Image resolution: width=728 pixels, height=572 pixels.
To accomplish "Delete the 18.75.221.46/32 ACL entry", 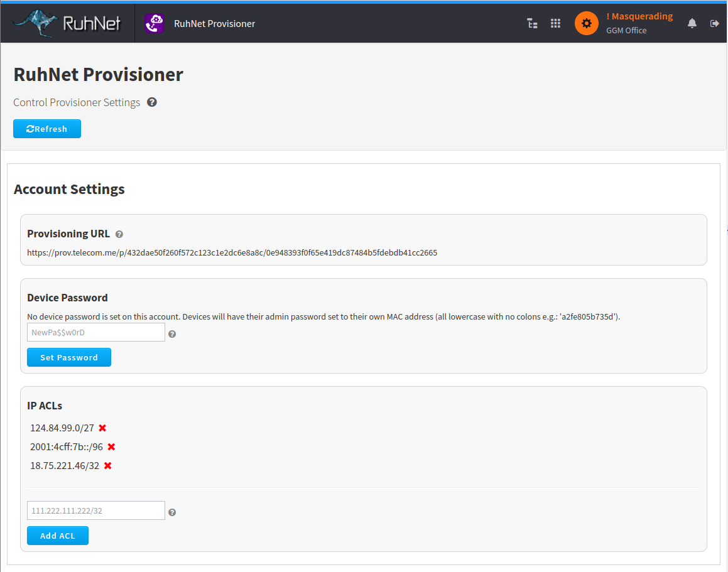I will 107,466.
